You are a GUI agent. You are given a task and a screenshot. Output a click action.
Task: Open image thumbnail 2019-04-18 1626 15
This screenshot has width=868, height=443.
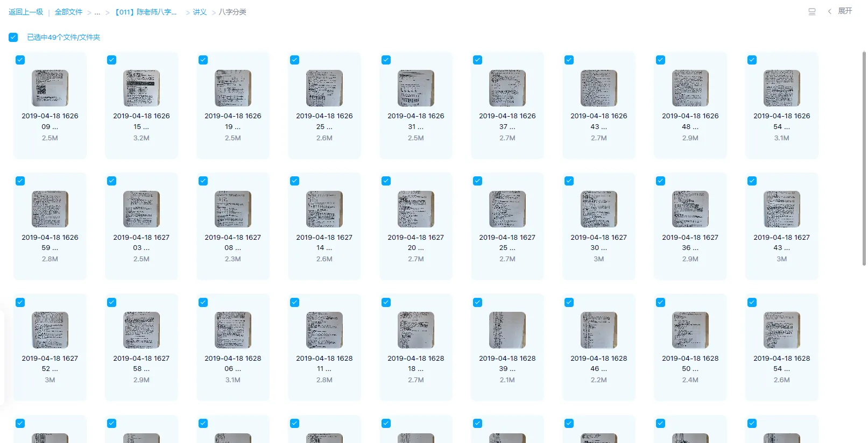tap(142, 88)
